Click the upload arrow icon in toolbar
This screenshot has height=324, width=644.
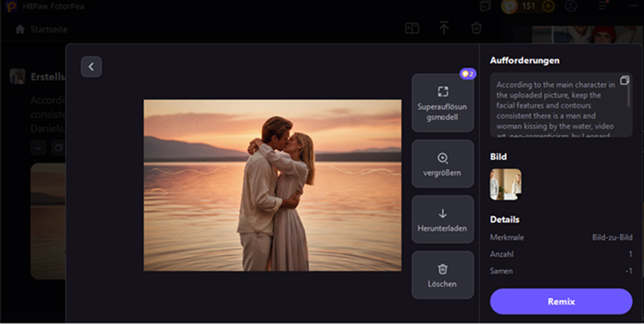pyautogui.click(x=444, y=28)
